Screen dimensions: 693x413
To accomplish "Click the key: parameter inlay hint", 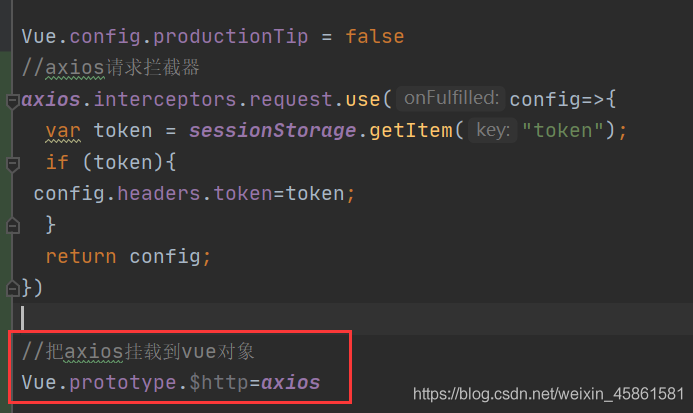I will click(x=493, y=130).
